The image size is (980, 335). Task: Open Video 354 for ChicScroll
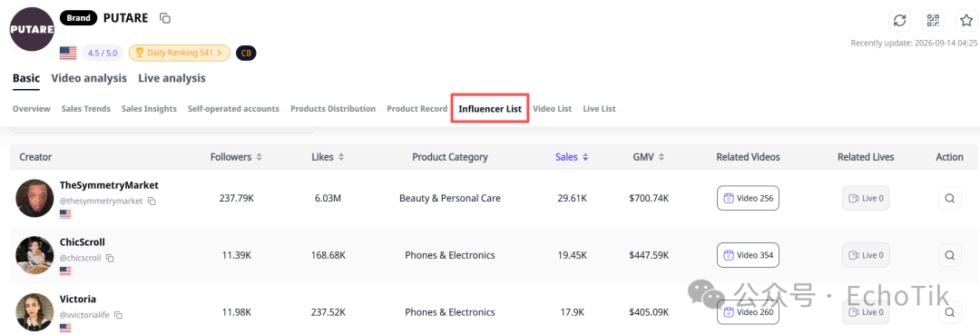tap(748, 255)
